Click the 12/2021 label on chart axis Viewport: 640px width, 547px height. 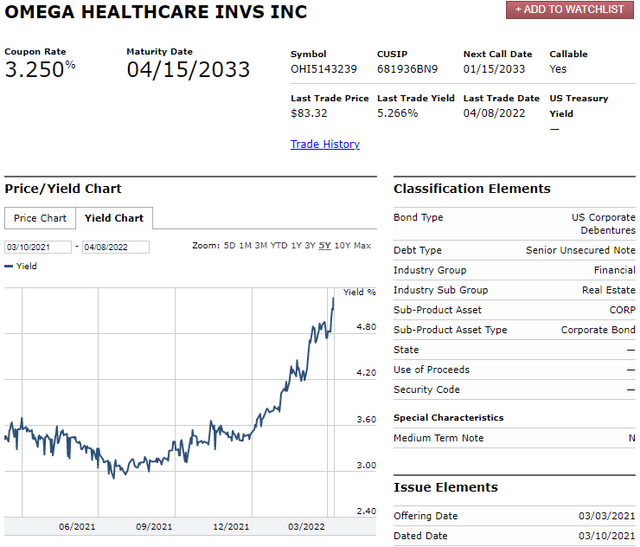[x=231, y=527]
